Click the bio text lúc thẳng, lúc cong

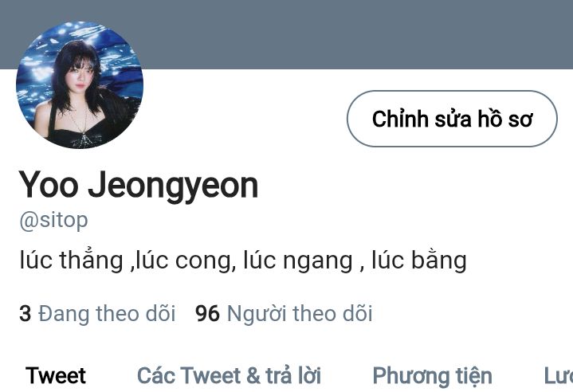(x=126, y=260)
